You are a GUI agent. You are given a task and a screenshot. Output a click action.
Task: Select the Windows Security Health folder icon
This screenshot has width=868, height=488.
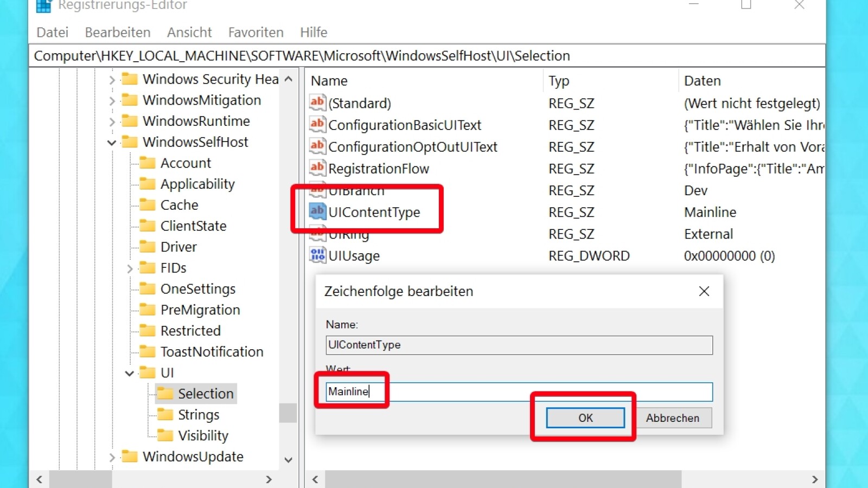point(130,79)
